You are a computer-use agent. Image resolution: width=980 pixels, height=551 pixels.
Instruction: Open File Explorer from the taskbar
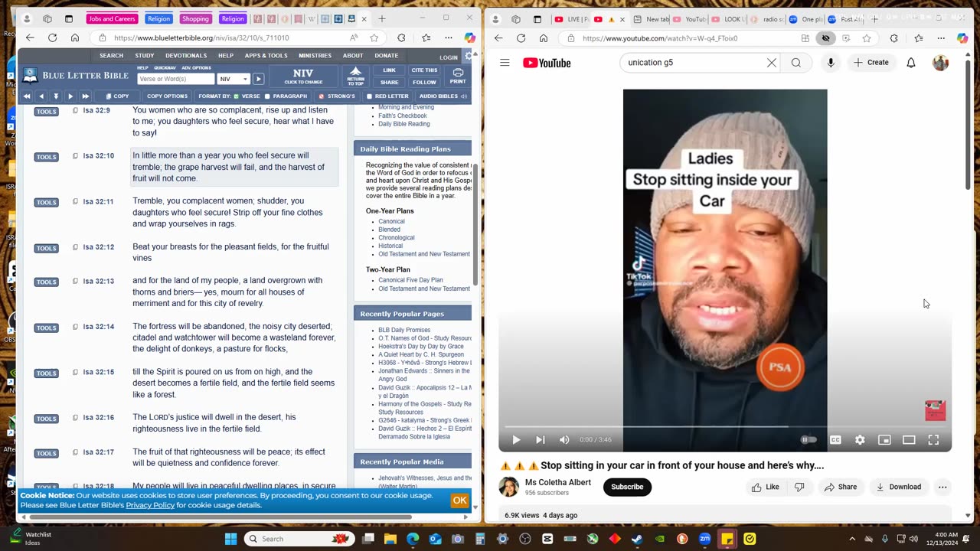(390, 539)
